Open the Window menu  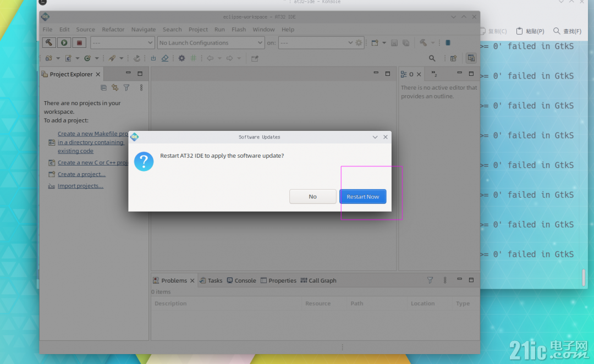click(x=263, y=29)
